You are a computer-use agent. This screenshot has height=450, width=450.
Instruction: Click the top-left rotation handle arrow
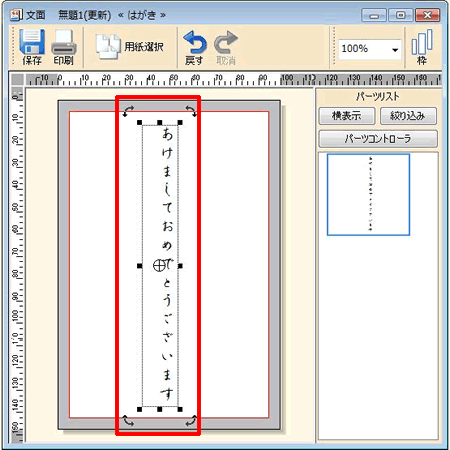tap(128, 111)
